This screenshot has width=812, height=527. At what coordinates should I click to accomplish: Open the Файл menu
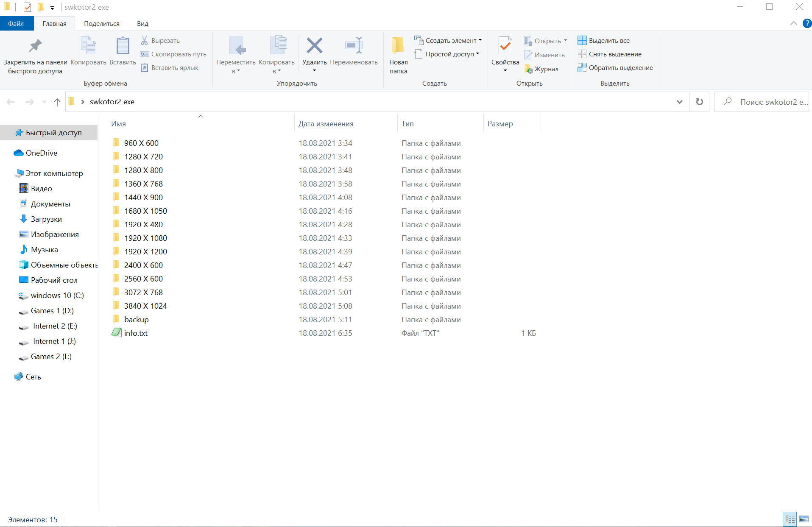pyautogui.click(x=16, y=24)
